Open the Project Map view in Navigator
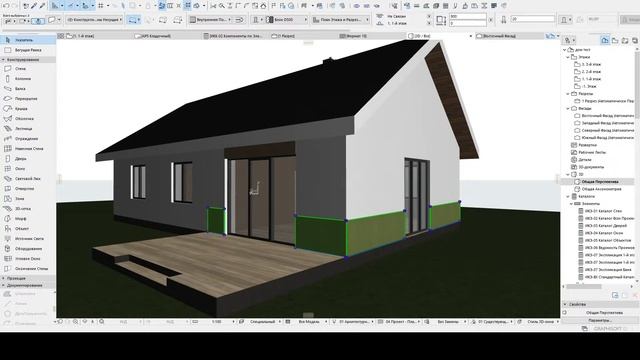This screenshot has height=360, width=640. pos(605,40)
